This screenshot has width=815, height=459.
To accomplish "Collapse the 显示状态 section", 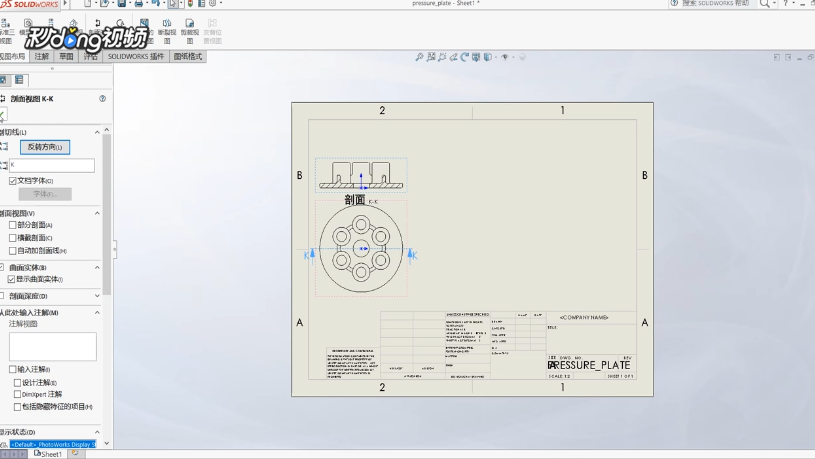I will [97, 432].
